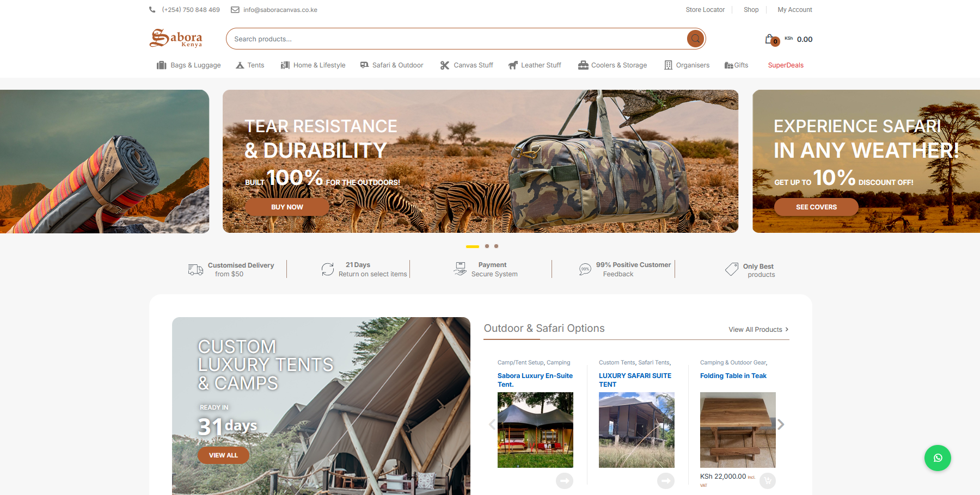This screenshot has height=495, width=980.
Task: Add Folding Table in Teak to cart
Action: coord(768,481)
